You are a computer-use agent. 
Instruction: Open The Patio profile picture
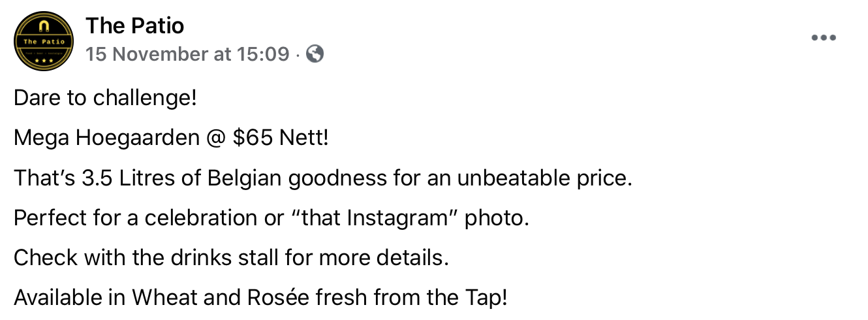tap(42, 40)
